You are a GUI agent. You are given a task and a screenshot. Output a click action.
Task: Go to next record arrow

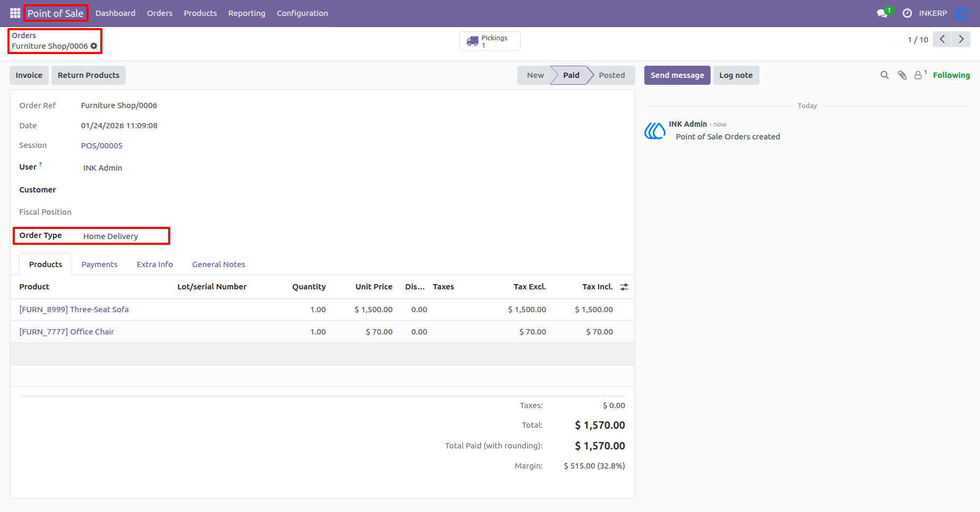pyautogui.click(x=961, y=39)
